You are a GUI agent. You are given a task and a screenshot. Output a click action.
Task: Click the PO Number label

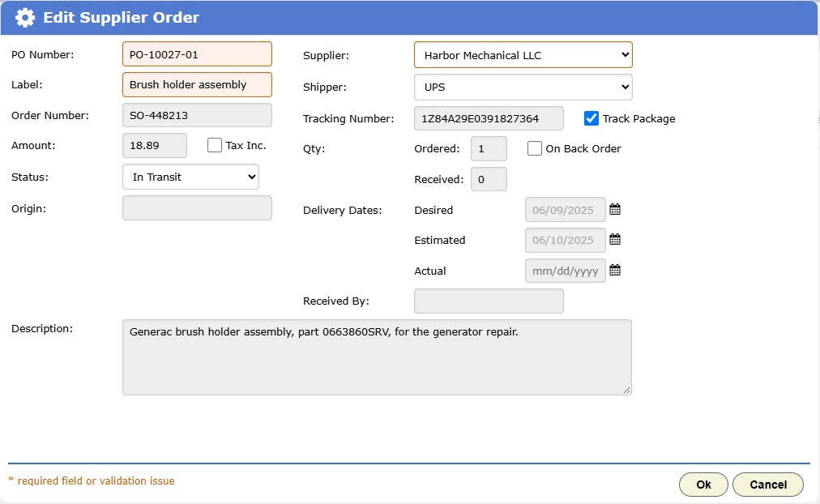click(x=43, y=54)
